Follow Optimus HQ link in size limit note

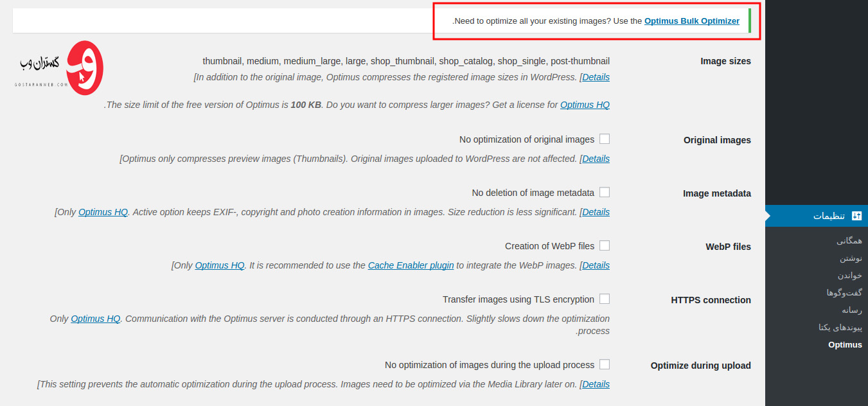pyautogui.click(x=585, y=105)
